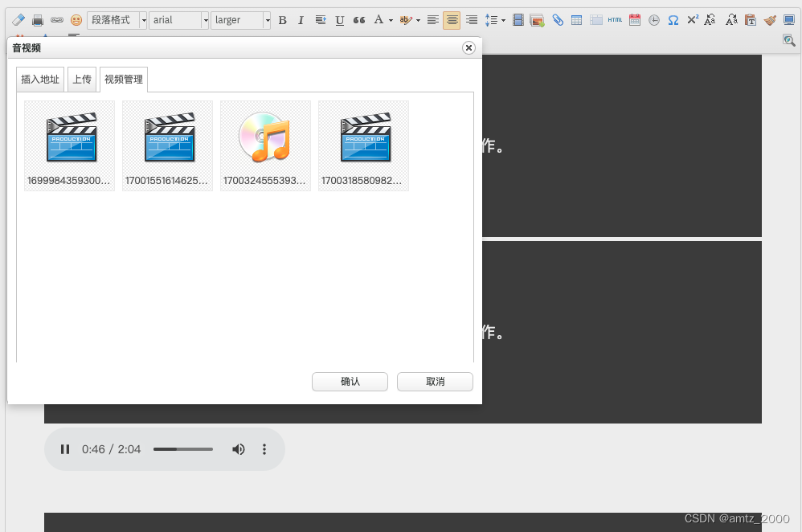Click the line spacing icon

tap(491, 20)
